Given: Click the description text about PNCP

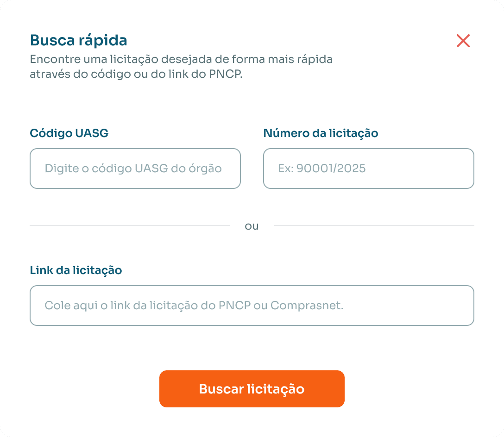Looking at the screenshot, I should coord(182,66).
